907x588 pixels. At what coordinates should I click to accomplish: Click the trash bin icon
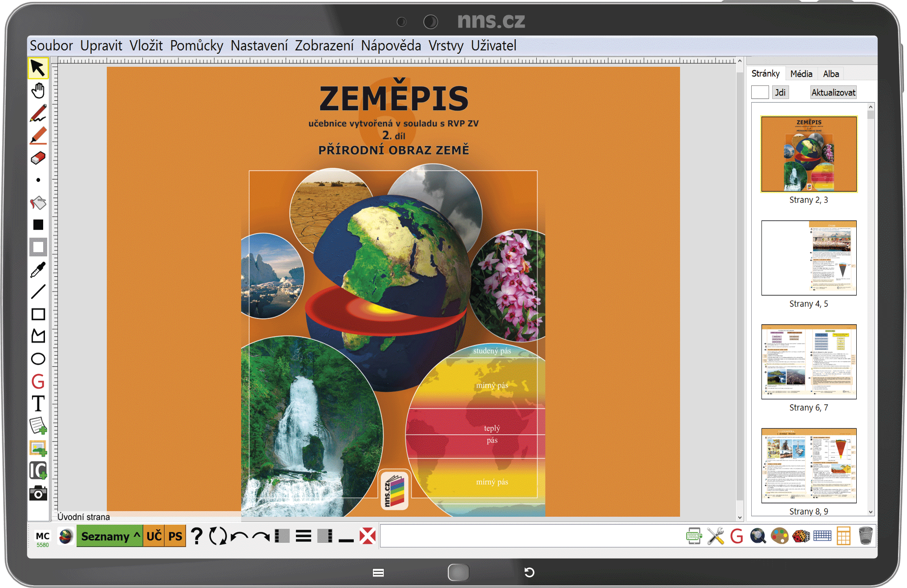pos(865,536)
